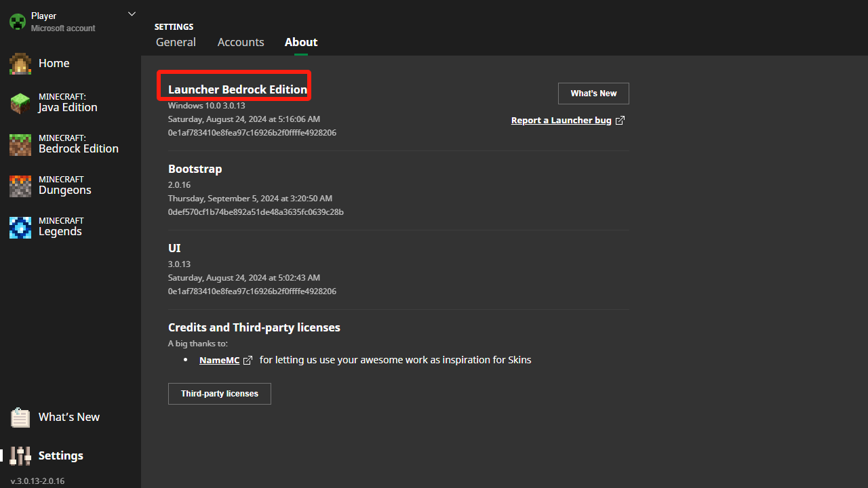Click the Settings sliders icon
Screen dimensions: 868x488
point(20,455)
